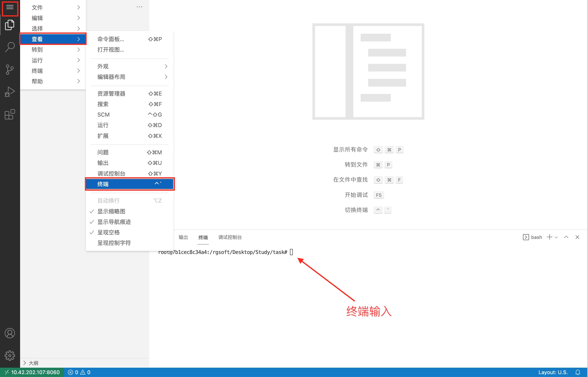Click the notification bell icon

578,372
